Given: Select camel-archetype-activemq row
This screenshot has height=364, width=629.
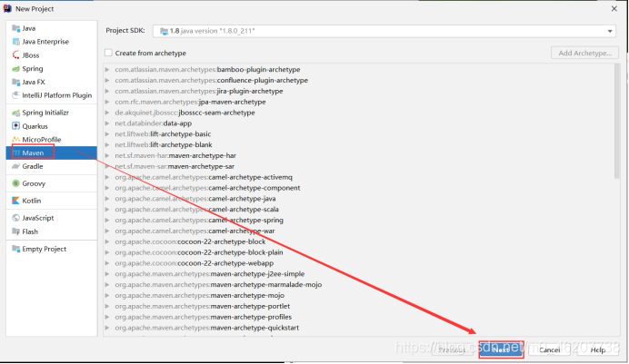Looking at the screenshot, I should 361,177.
